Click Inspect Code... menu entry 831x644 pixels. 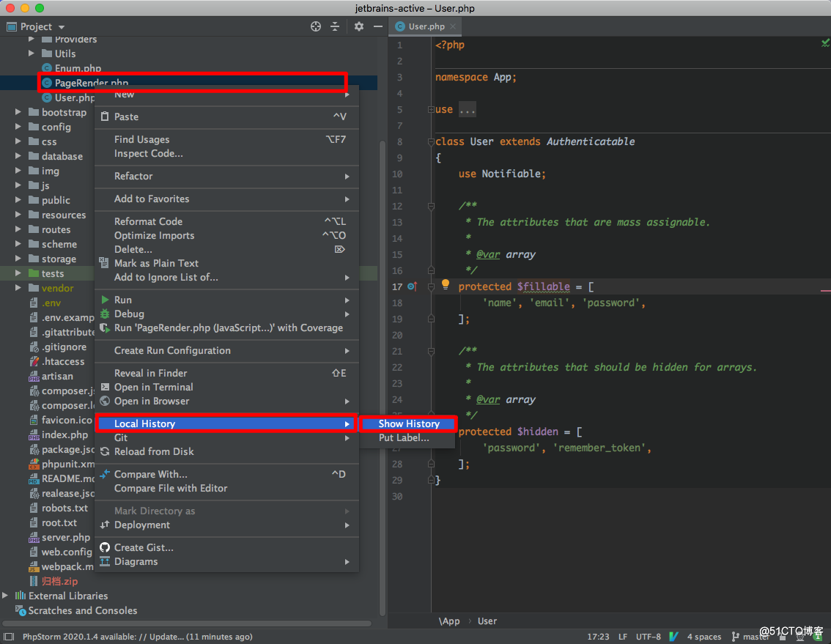227,153
